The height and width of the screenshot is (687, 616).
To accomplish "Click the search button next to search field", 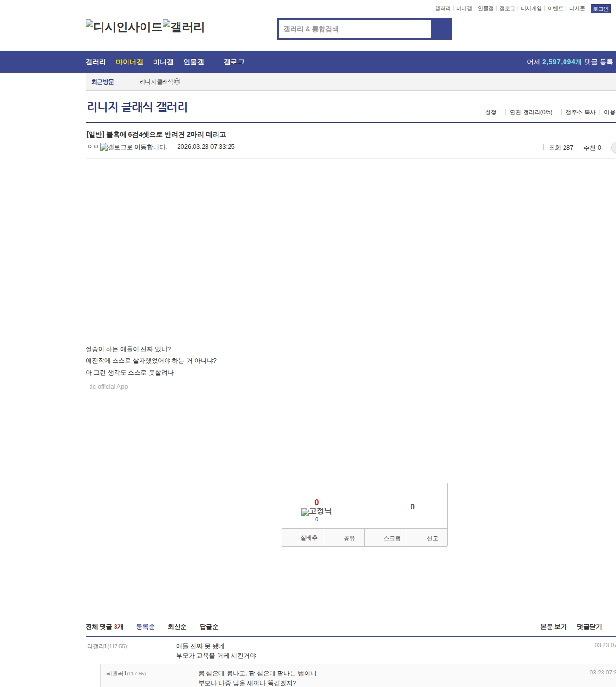I will pos(441,29).
